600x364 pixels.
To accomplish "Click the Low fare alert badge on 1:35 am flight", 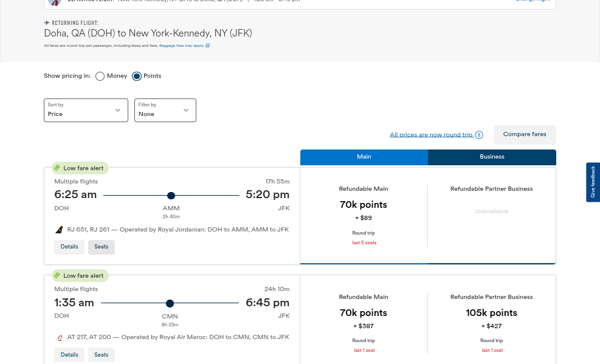I will click(80, 276).
